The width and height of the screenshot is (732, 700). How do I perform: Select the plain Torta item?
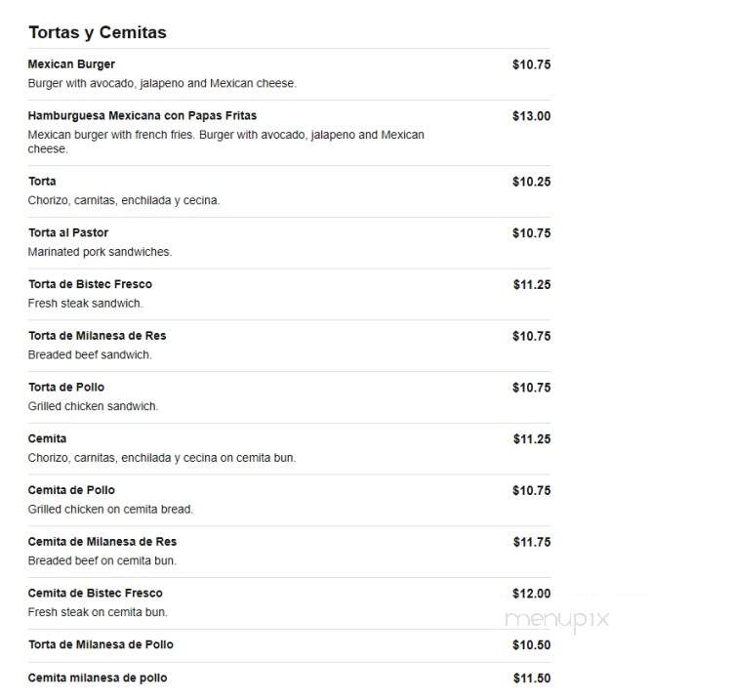click(x=42, y=182)
